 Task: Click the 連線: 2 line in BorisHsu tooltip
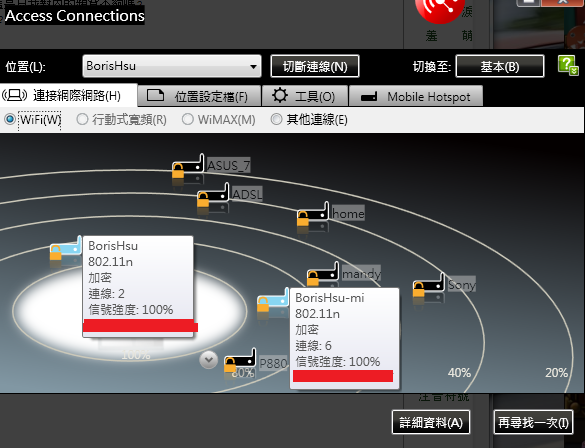coord(106,294)
